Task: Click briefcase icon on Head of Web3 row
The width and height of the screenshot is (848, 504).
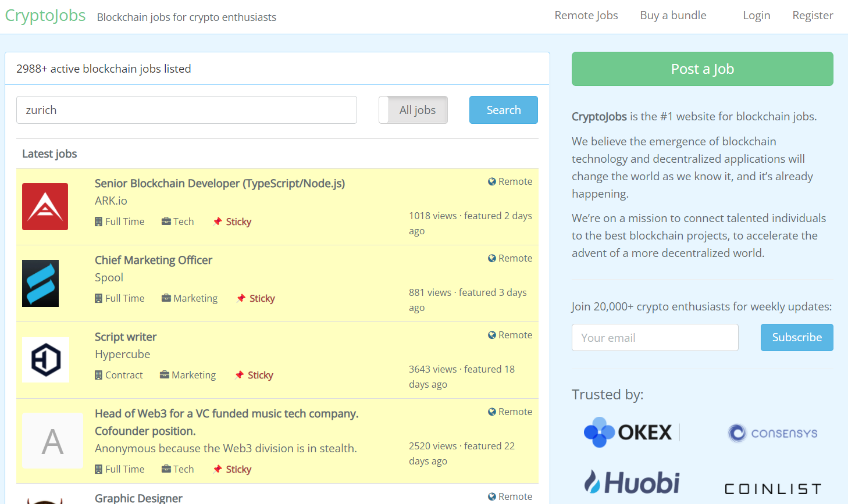Action: click(x=166, y=469)
